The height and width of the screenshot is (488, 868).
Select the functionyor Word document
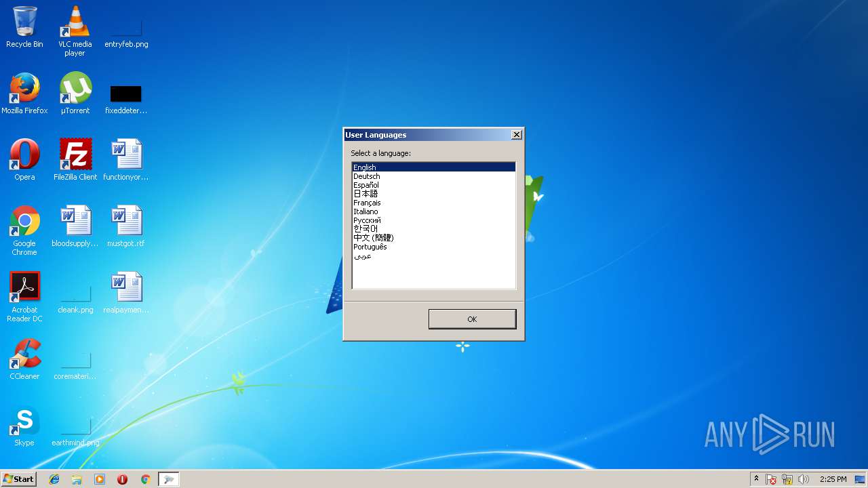126,160
